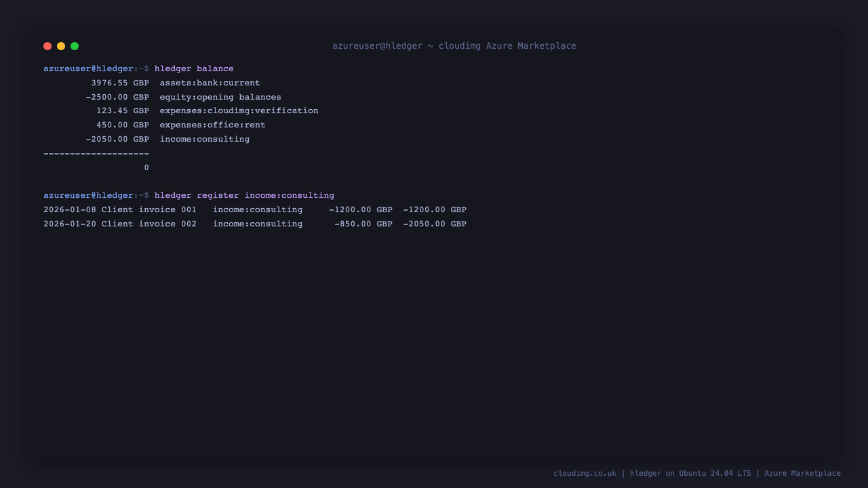868x488 pixels.
Task: Click the 'expenses:cloudimg:verification' account
Action: [239, 110]
